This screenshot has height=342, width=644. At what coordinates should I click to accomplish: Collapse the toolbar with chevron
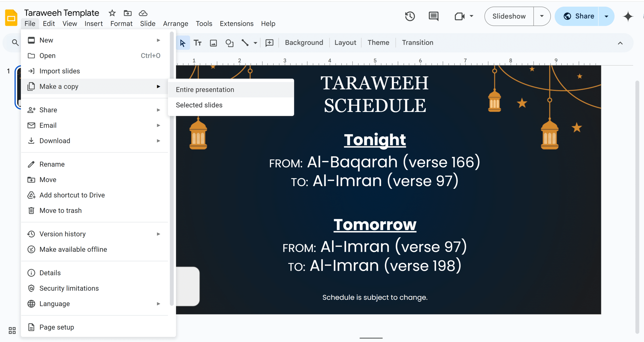(x=620, y=43)
